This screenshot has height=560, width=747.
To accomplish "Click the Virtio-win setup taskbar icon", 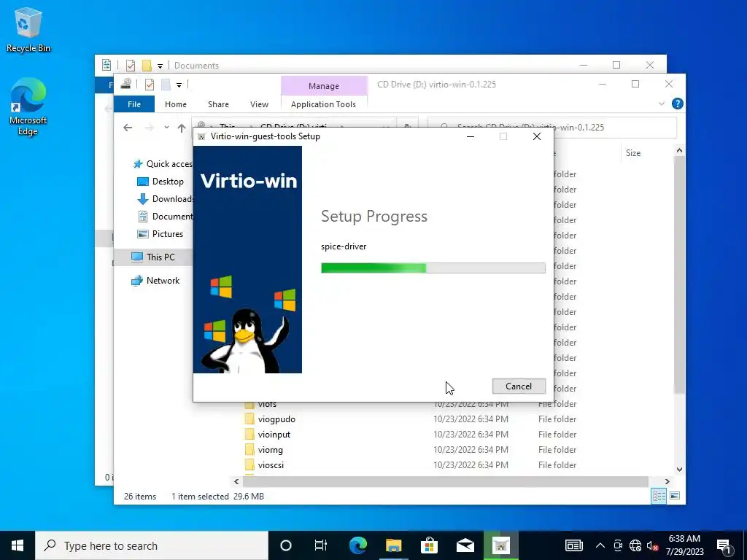I will coord(500,545).
